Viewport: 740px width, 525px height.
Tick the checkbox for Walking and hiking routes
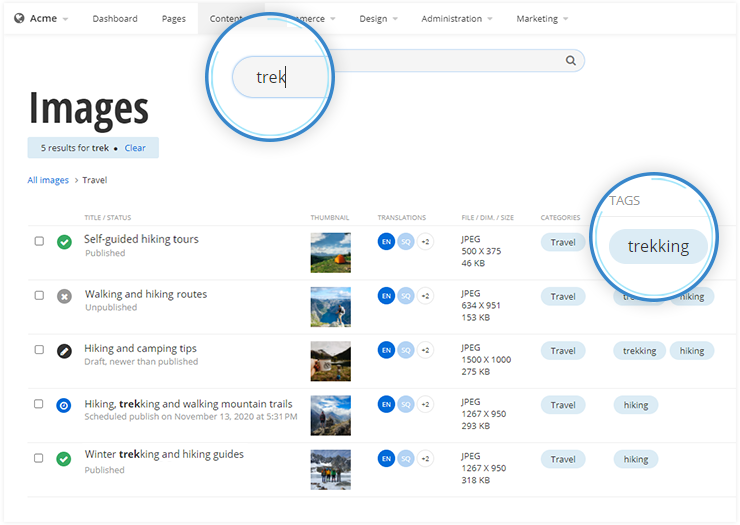(x=39, y=295)
